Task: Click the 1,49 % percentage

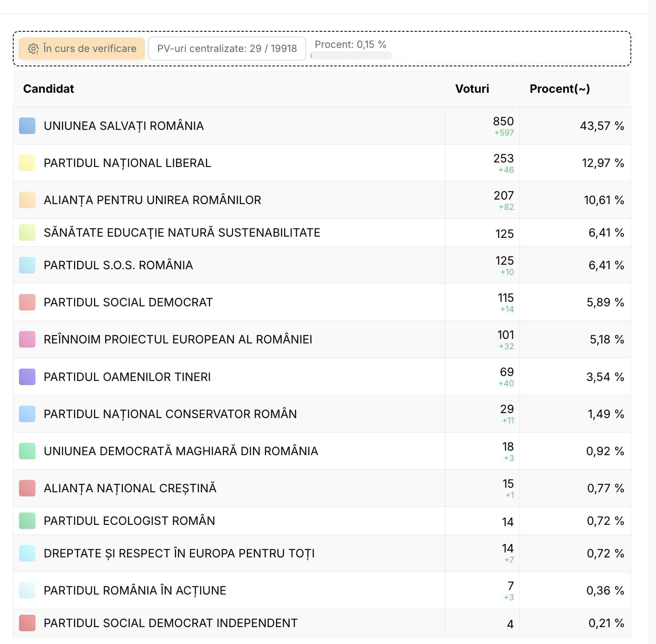Action: click(606, 414)
